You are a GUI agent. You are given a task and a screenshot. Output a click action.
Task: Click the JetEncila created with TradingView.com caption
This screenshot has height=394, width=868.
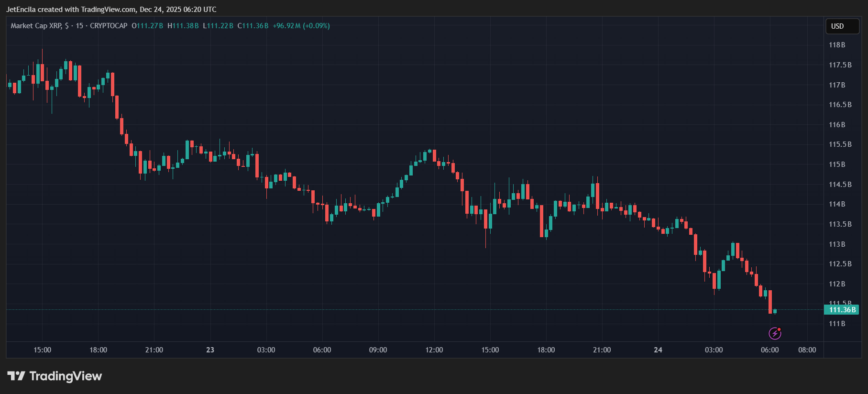coord(111,10)
